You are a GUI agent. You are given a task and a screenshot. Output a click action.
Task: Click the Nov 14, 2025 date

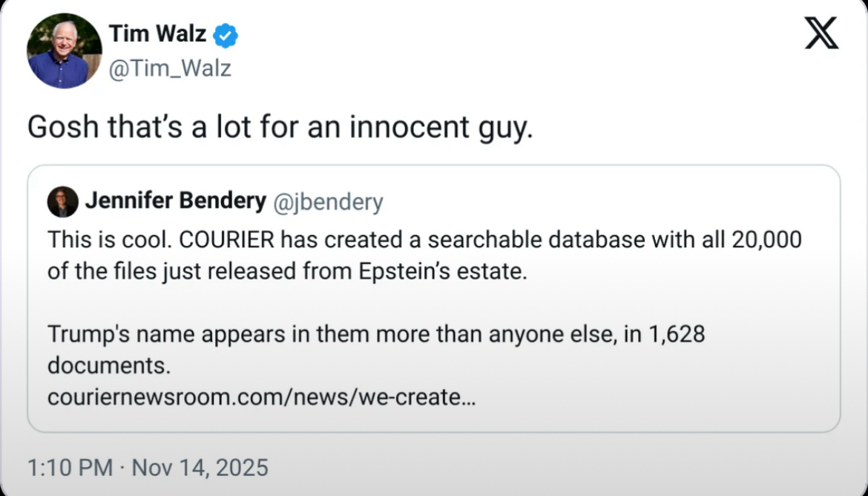click(x=198, y=468)
